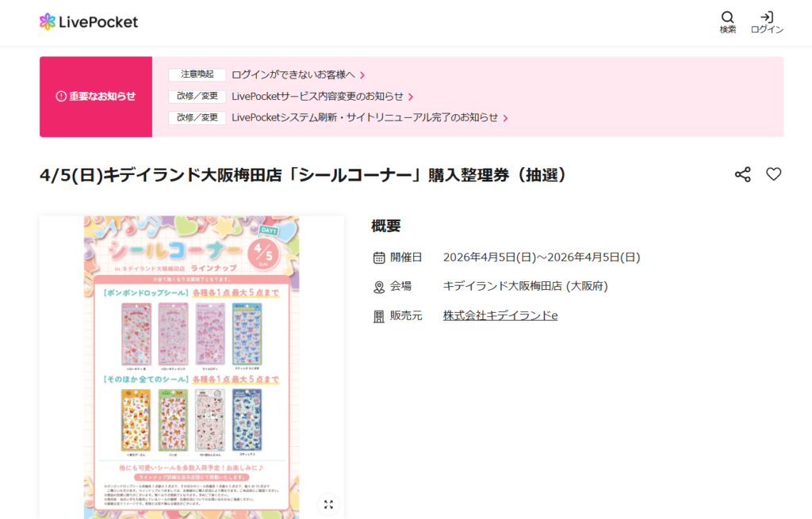Open the ログインができないお客様へ notice
The width and height of the screenshot is (812, 519).
(x=293, y=75)
